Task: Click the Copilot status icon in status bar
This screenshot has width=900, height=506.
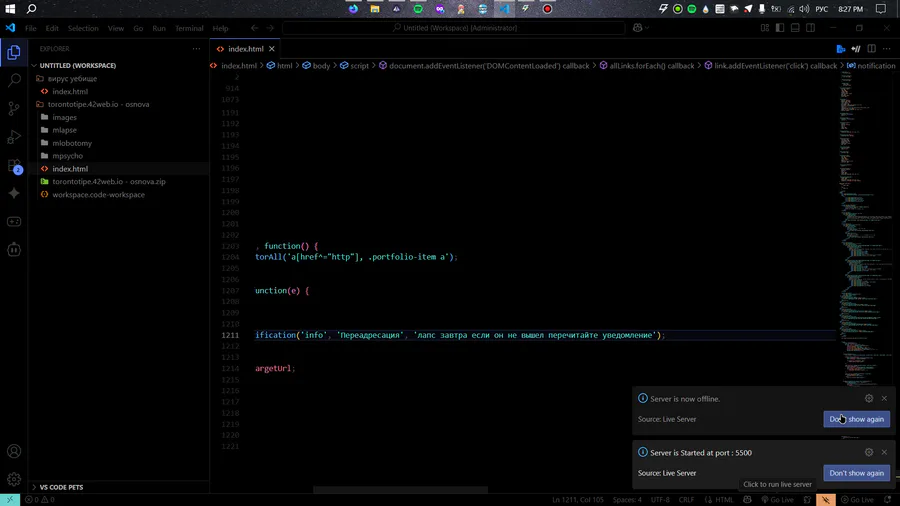Action: tap(747, 500)
